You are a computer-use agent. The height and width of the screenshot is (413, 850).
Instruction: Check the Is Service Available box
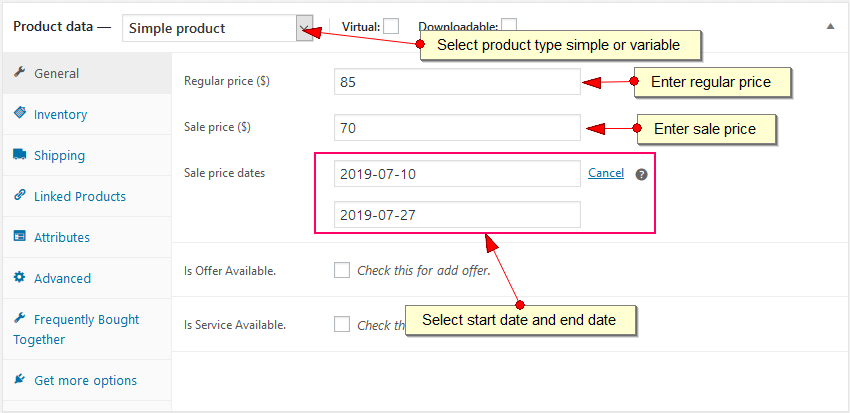pyautogui.click(x=342, y=324)
